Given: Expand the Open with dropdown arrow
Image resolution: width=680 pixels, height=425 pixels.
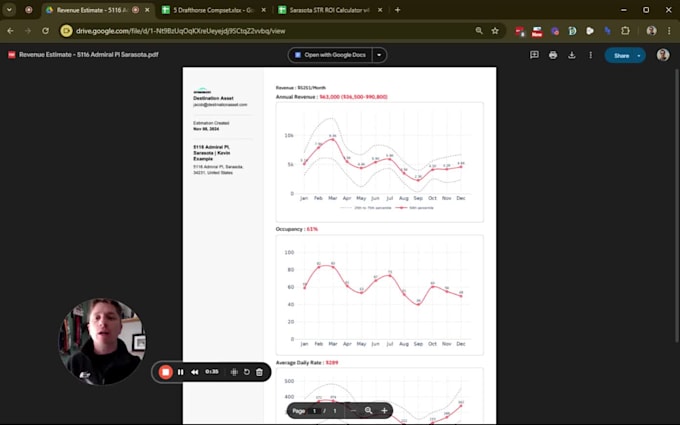Looking at the screenshot, I should (x=379, y=55).
